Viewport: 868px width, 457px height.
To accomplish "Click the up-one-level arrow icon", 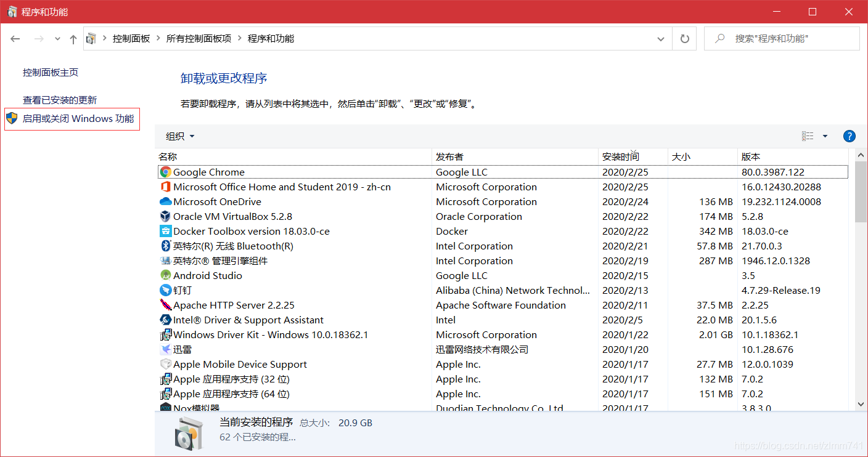I will [x=72, y=38].
